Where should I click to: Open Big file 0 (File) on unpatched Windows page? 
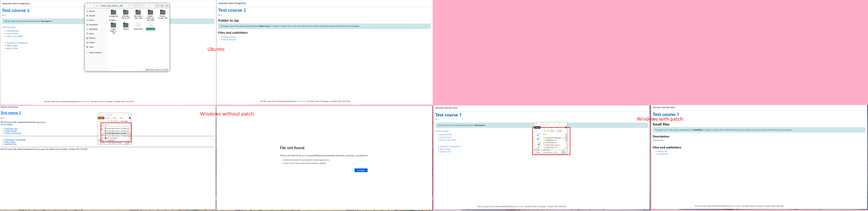[11, 144]
